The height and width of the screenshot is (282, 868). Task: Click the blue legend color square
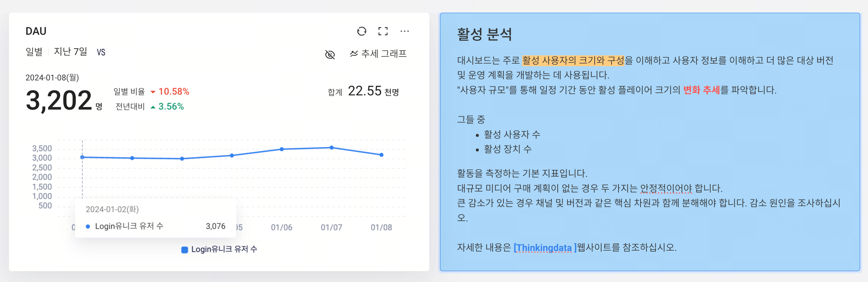point(185,250)
